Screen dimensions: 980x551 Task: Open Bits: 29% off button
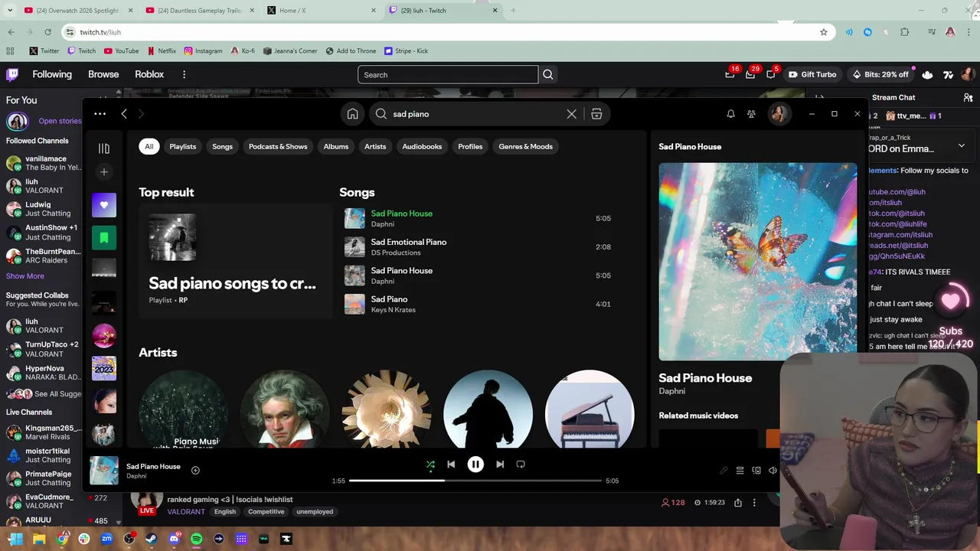pos(880,74)
